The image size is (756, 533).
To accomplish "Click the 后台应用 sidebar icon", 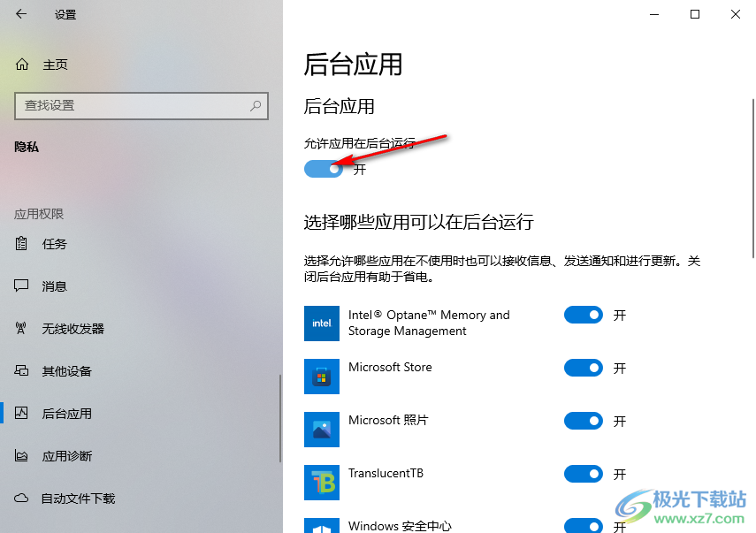I will click(21, 413).
